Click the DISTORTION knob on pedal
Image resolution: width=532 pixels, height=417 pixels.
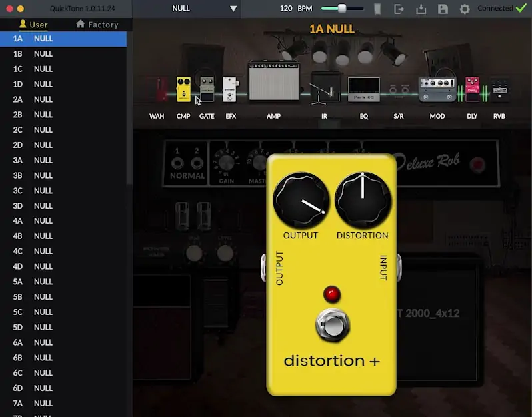(363, 200)
